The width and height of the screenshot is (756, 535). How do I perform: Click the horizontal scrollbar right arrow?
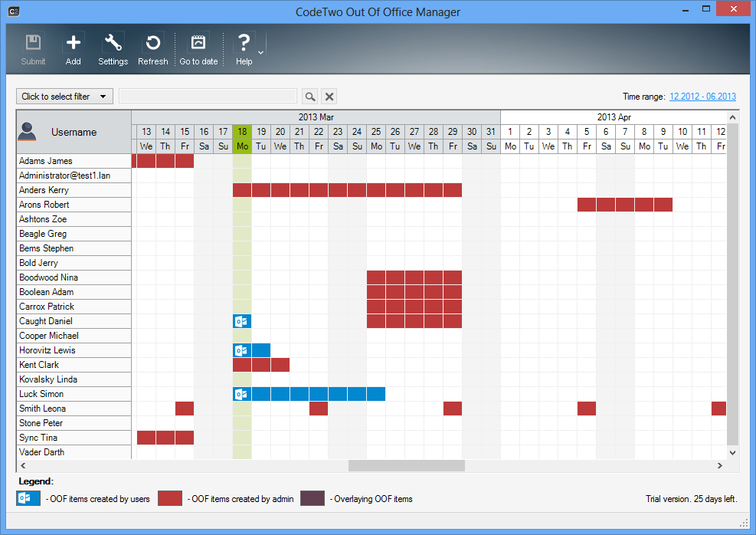point(720,465)
